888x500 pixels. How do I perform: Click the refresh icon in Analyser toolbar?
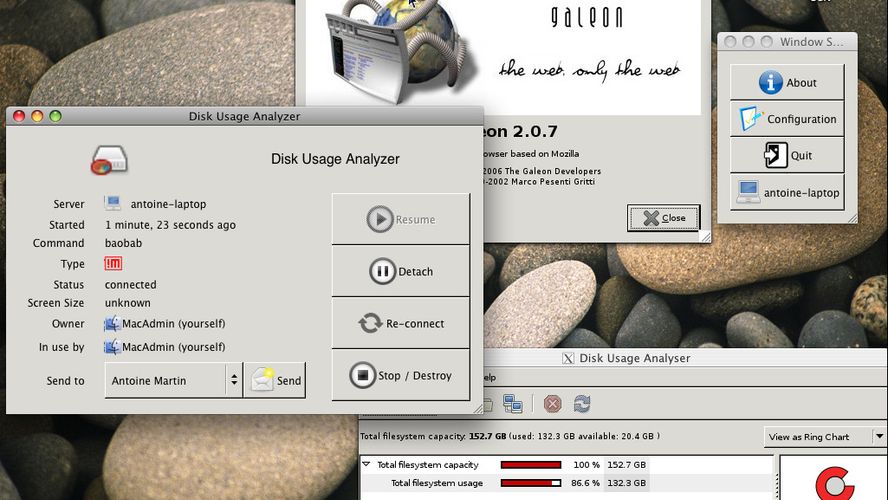coord(582,404)
